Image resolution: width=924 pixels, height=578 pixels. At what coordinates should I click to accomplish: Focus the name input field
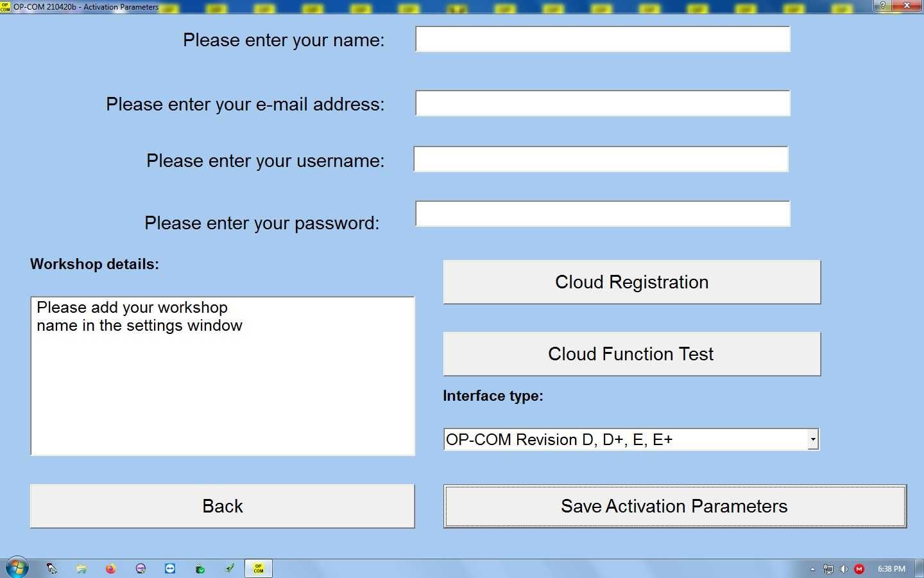pyautogui.click(x=603, y=39)
